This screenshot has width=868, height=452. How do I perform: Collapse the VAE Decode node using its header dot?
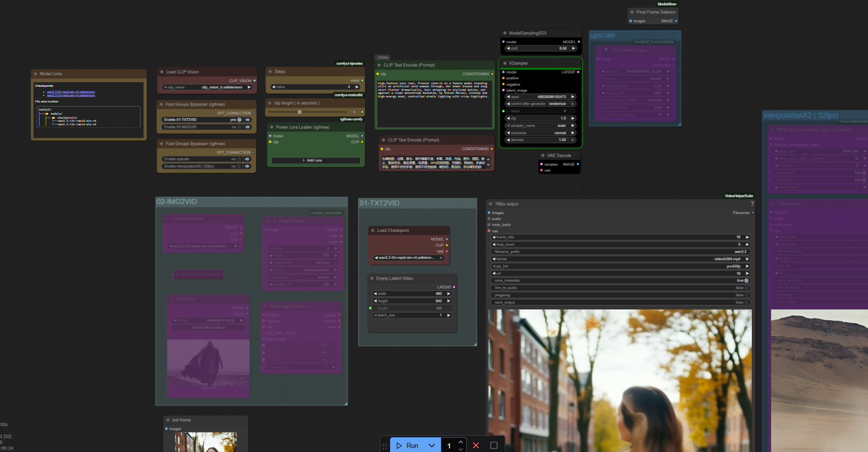pos(543,156)
